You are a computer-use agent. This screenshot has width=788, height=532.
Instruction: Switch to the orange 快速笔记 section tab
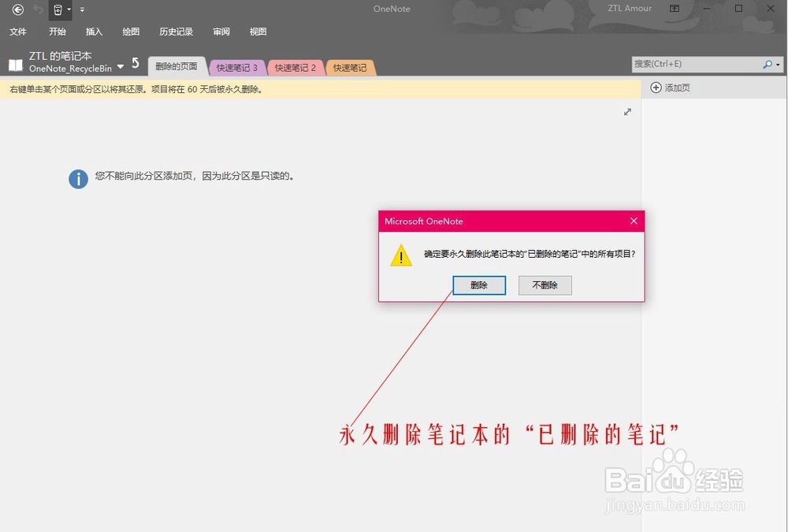[x=351, y=67]
